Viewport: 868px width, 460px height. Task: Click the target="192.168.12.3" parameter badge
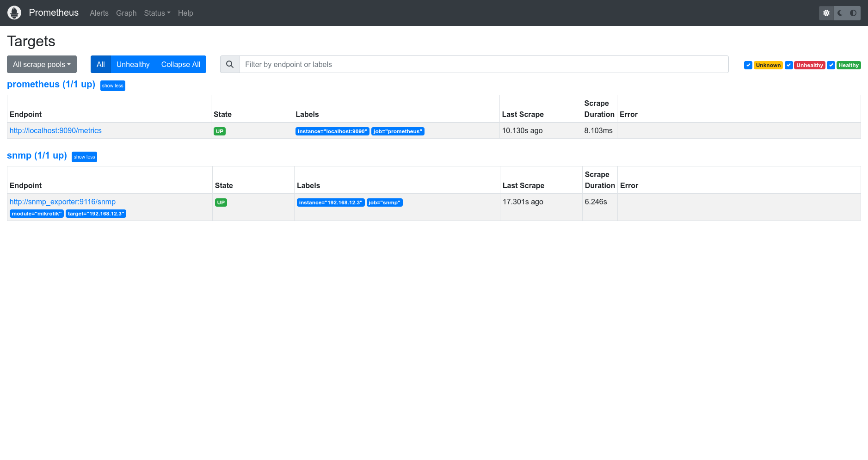click(96, 214)
